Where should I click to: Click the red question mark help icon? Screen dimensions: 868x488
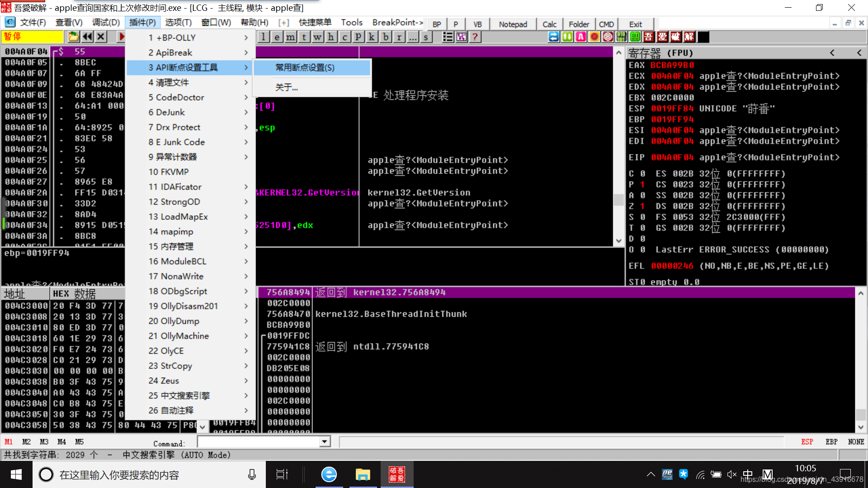coord(475,37)
